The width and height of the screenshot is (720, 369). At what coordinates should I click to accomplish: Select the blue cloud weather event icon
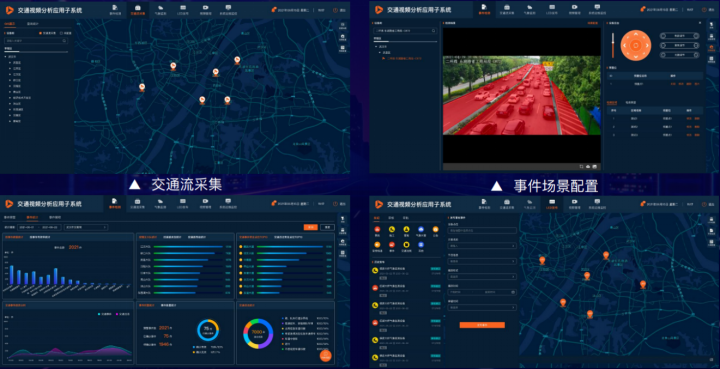[x=421, y=229]
